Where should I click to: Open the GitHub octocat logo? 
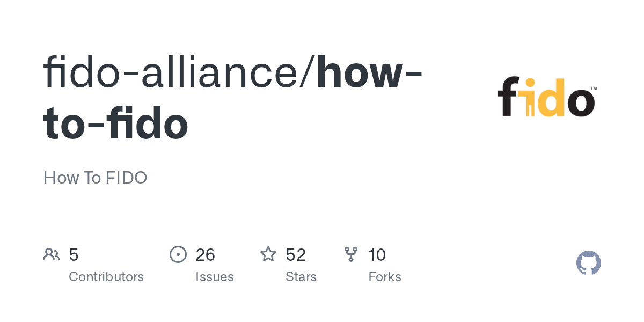pyautogui.click(x=589, y=263)
